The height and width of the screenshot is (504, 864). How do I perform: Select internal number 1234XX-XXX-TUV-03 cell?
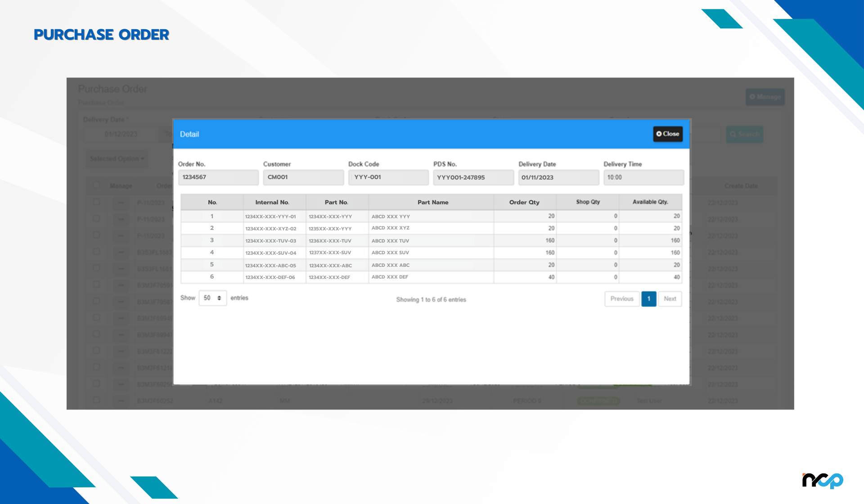pyautogui.click(x=275, y=241)
